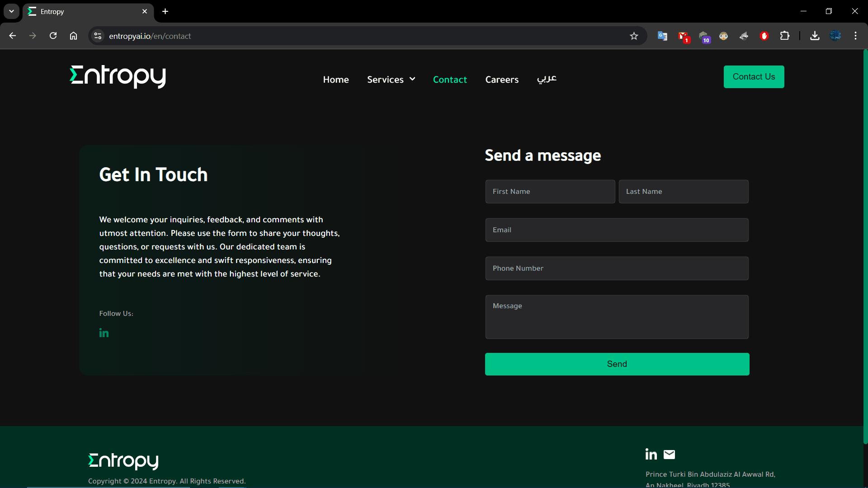Open the Careers page link
This screenshot has width=868, height=488.
pos(502,80)
